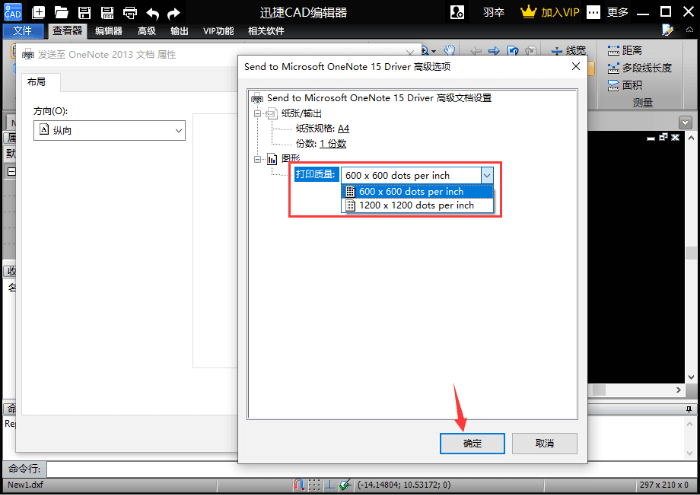Click the drawing area horizontal scrollbar right arrow
Image resolution: width=700 pixels, height=495 pixels.
pyautogui.click(x=678, y=390)
